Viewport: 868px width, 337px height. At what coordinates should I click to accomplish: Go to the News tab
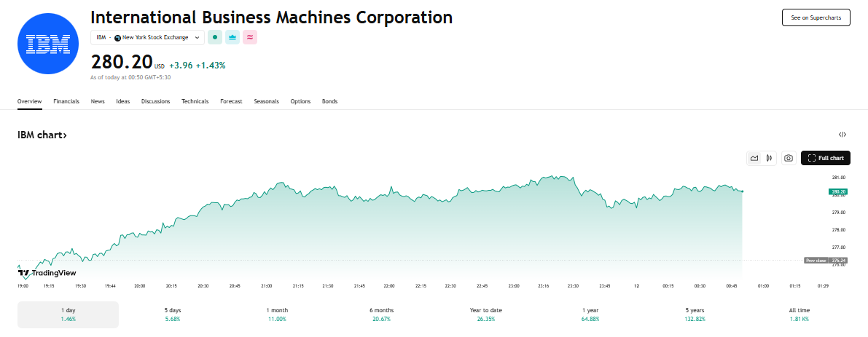click(x=98, y=102)
